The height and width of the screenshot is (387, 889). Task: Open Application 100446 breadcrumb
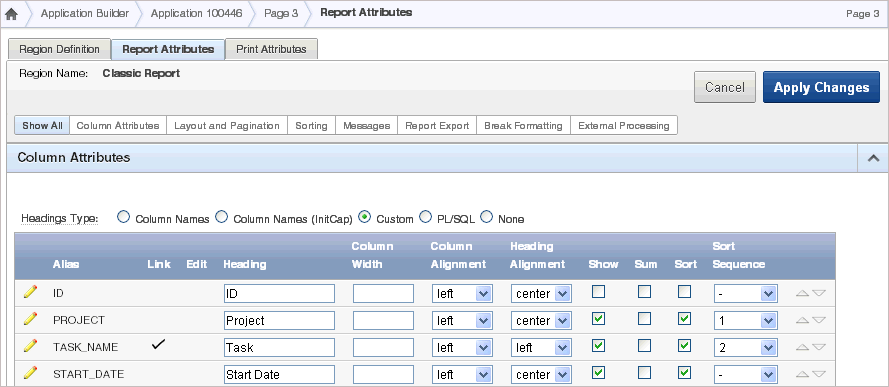click(196, 13)
